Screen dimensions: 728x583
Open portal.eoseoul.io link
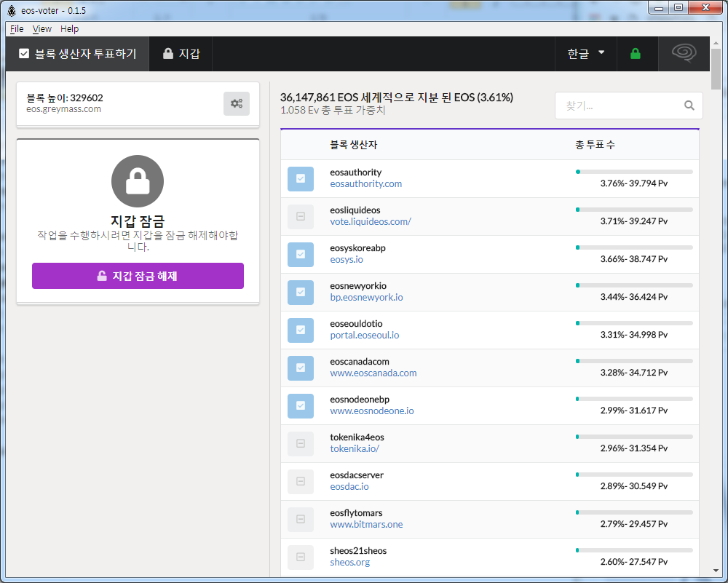[x=365, y=335]
